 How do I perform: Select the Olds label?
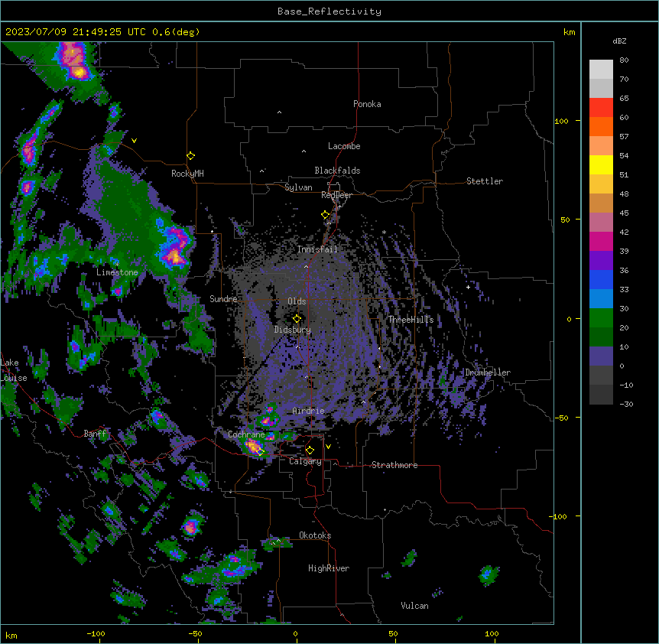pos(297,301)
